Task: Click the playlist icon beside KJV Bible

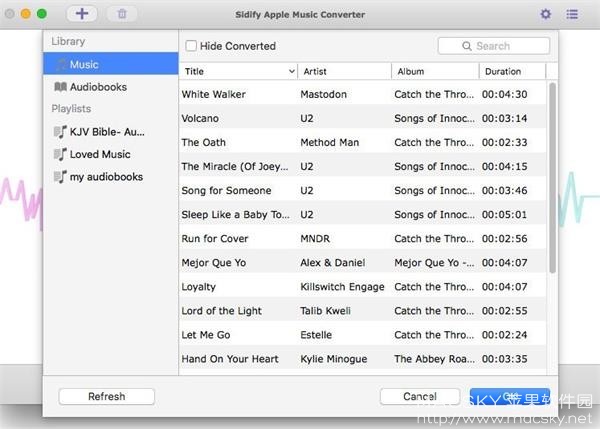Action: pos(60,132)
